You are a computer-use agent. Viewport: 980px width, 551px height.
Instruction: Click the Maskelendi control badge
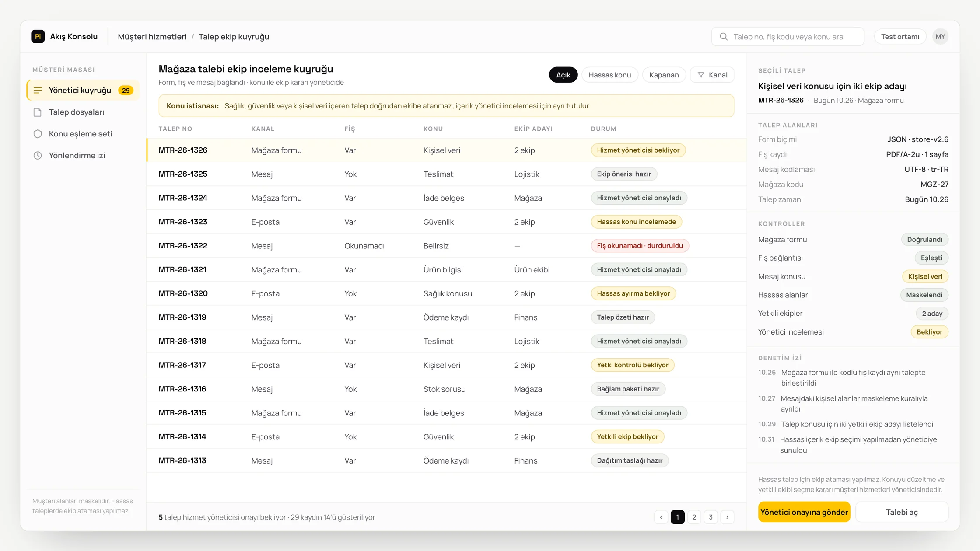coord(924,295)
